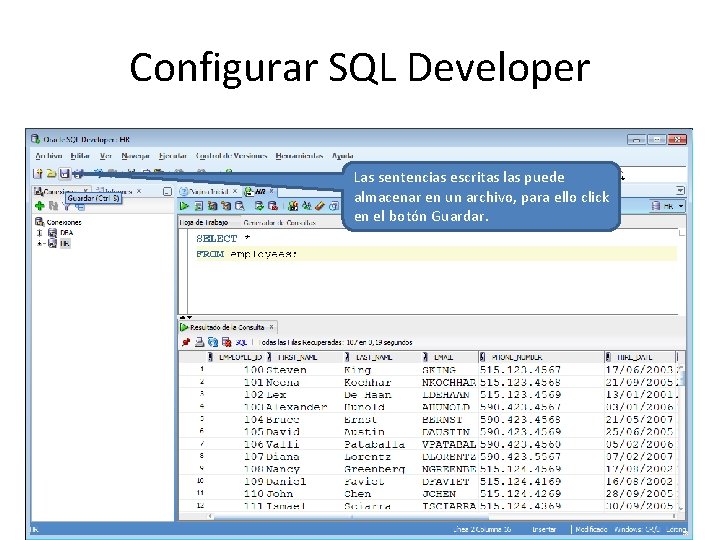
Task: Click the HIRE_DATE column header
Action: pyautogui.click(x=640, y=357)
